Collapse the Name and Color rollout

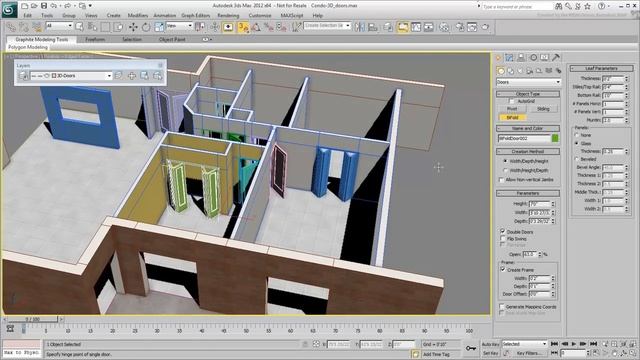pyautogui.click(x=528, y=128)
